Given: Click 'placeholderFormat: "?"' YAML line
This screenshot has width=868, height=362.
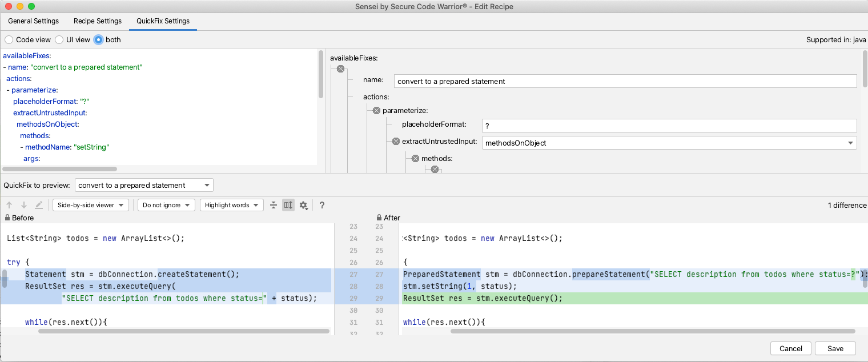Looking at the screenshot, I should [x=51, y=101].
